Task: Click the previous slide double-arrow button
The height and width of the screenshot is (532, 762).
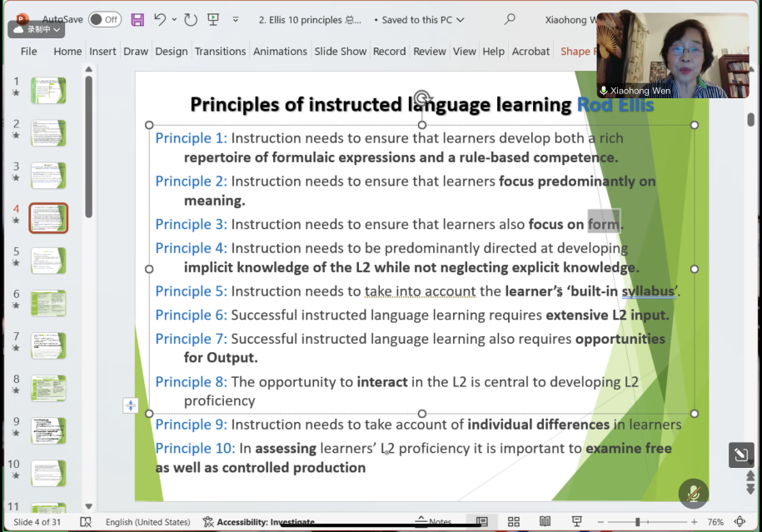Action: coord(750,475)
